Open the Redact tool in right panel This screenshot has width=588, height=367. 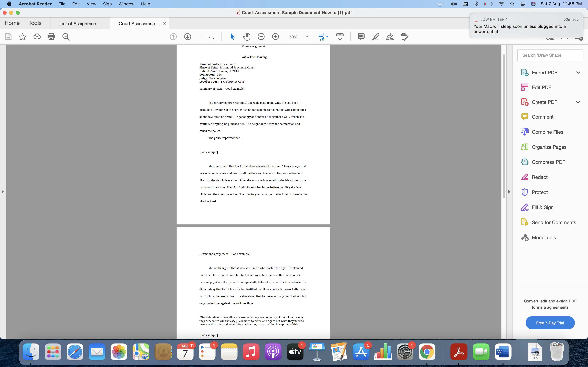coord(540,177)
